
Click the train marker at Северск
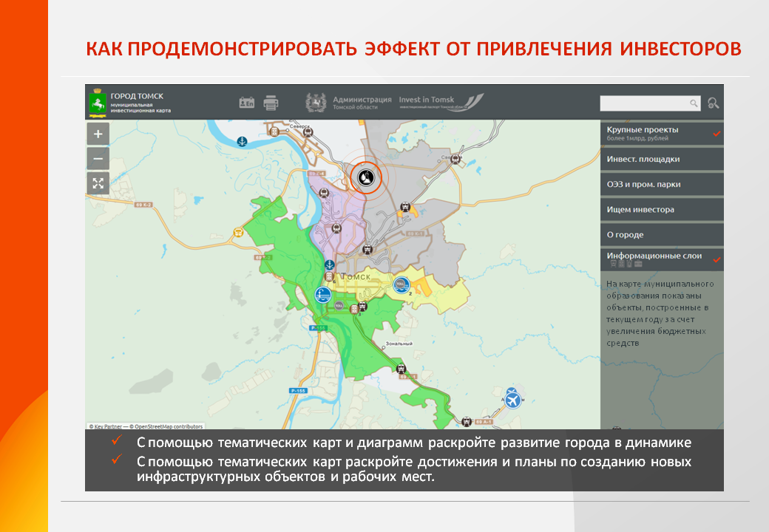pos(308,132)
